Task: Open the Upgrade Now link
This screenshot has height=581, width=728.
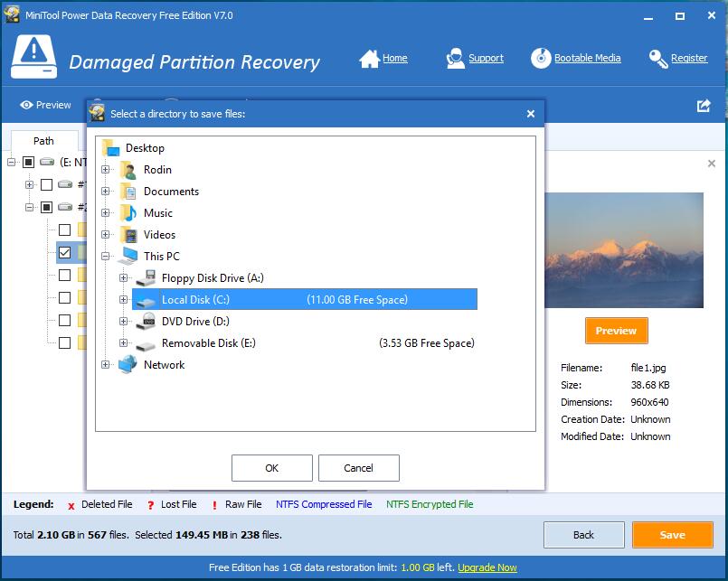Action: (487, 567)
